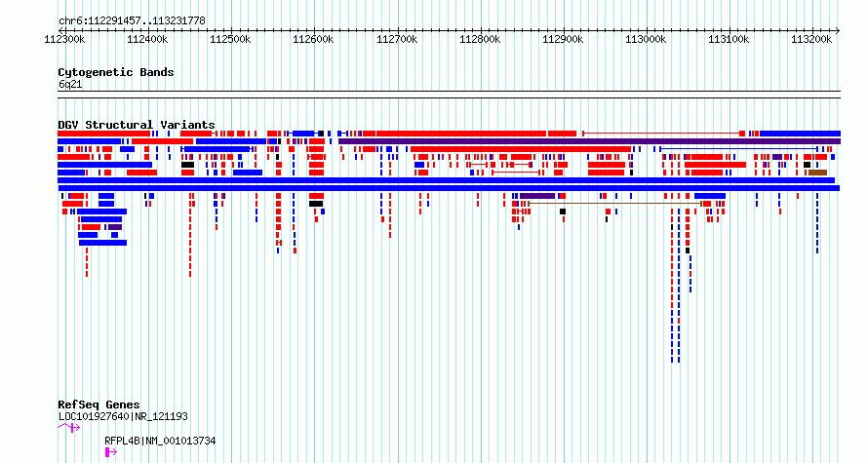Image resolution: width=868 pixels, height=463 pixels.
Task: Select the 113000k ruler position
Action: click(x=646, y=39)
